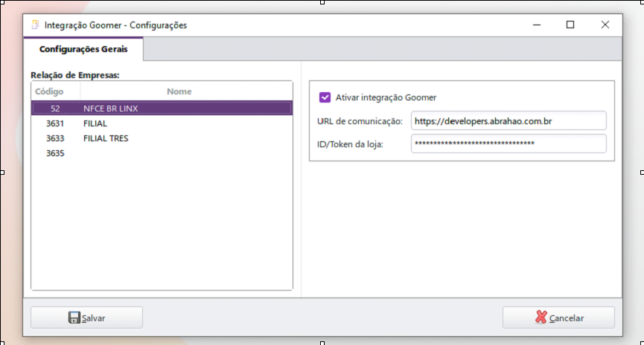Viewport: 644px width, 345px height.
Task: Click code cell 3633
Action: coord(55,138)
